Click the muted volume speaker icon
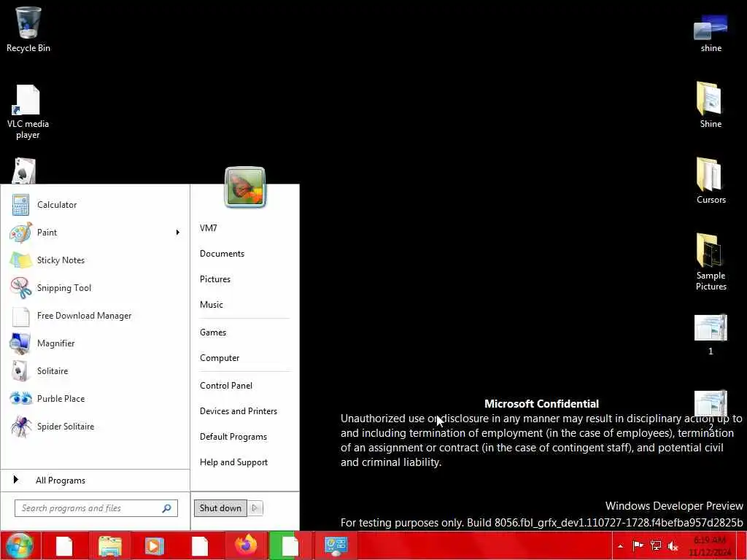The height and width of the screenshot is (560, 747). 673,546
